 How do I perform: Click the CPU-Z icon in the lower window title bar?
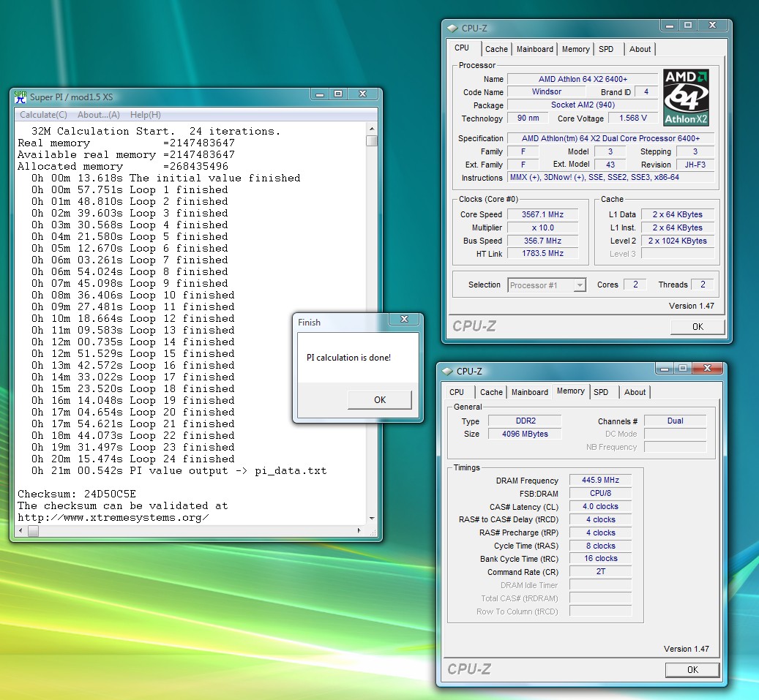(447, 371)
